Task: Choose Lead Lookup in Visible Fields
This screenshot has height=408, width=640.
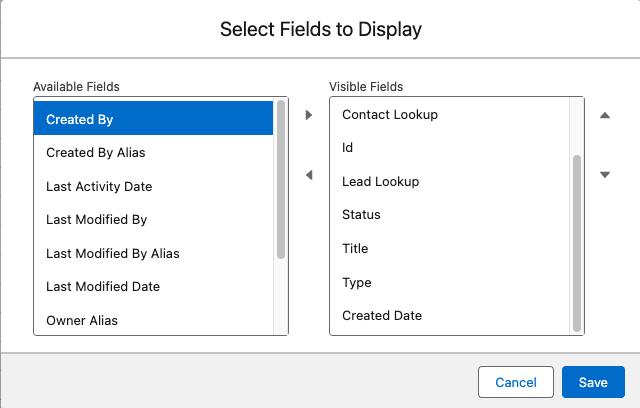Action: click(450, 181)
